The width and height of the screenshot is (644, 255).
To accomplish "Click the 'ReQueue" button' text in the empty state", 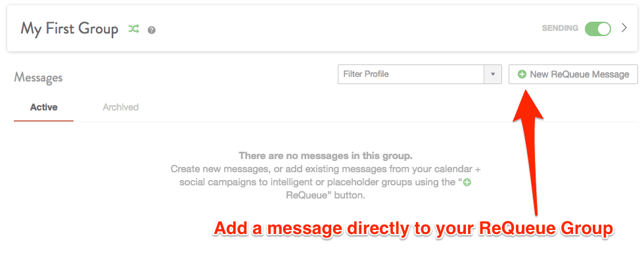I will 325,196.
